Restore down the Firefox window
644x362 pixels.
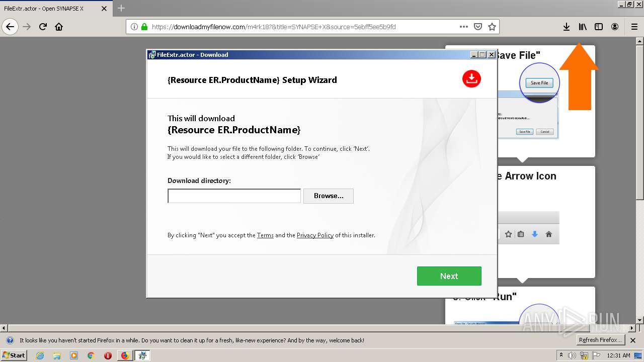coord(629,4)
